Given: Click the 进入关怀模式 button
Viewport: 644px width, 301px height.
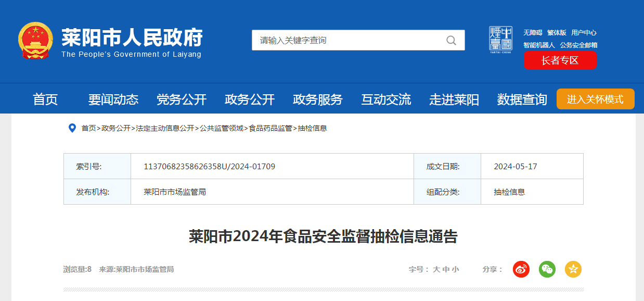Looking at the screenshot, I should pos(595,99).
